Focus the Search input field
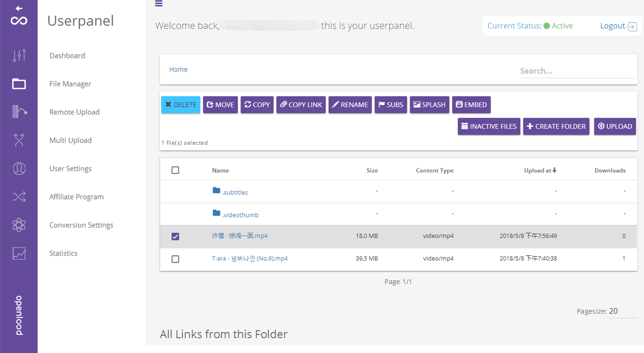The image size is (644, 353). click(577, 71)
